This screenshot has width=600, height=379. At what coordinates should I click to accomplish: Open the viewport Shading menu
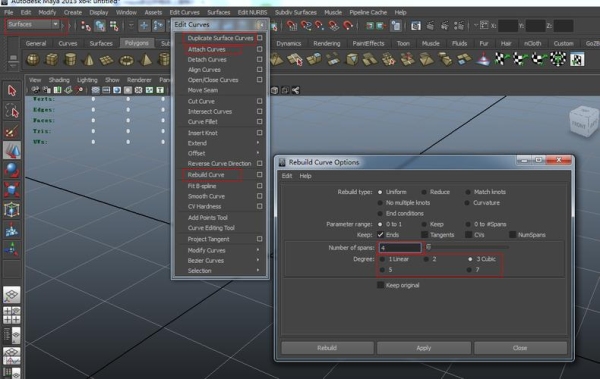coord(59,80)
